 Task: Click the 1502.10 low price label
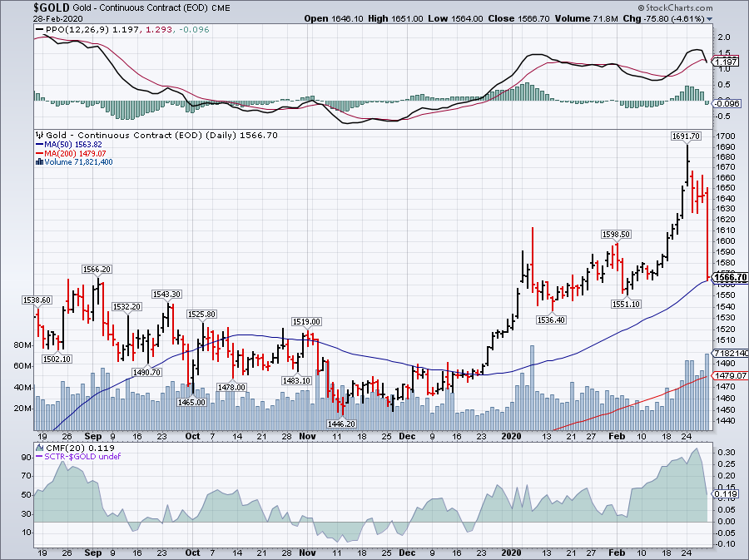pos(57,359)
